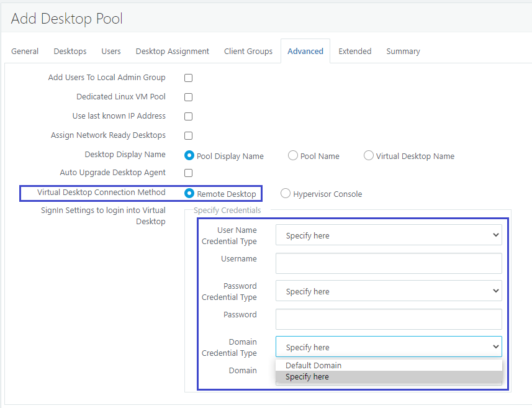Image resolution: width=532 pixels, height=408 pixels.
Task: Open the General tab
Action: pos(25,52)
